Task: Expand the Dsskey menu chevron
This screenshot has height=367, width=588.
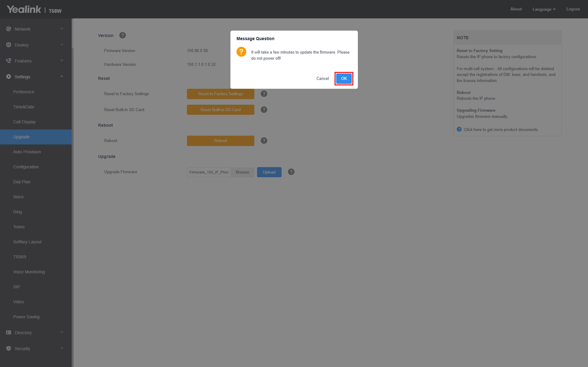Action: (x=62, y=45)
